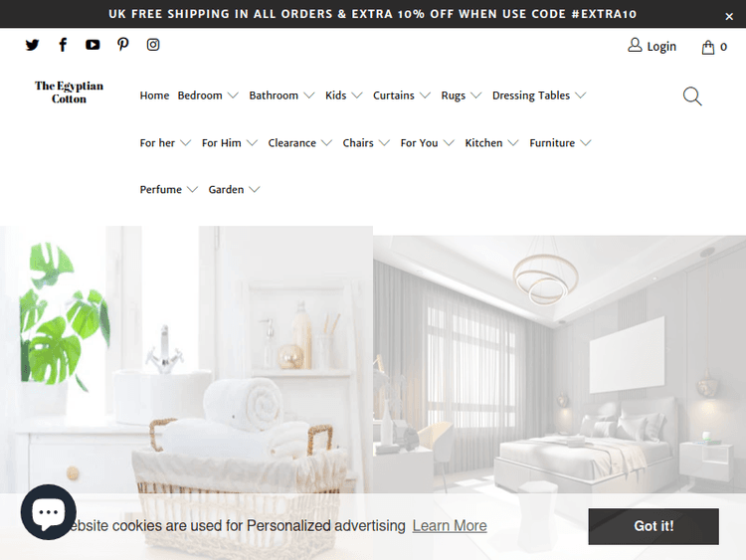Open the Instagram profile icon
746x560 pixels.
(153, 45)
